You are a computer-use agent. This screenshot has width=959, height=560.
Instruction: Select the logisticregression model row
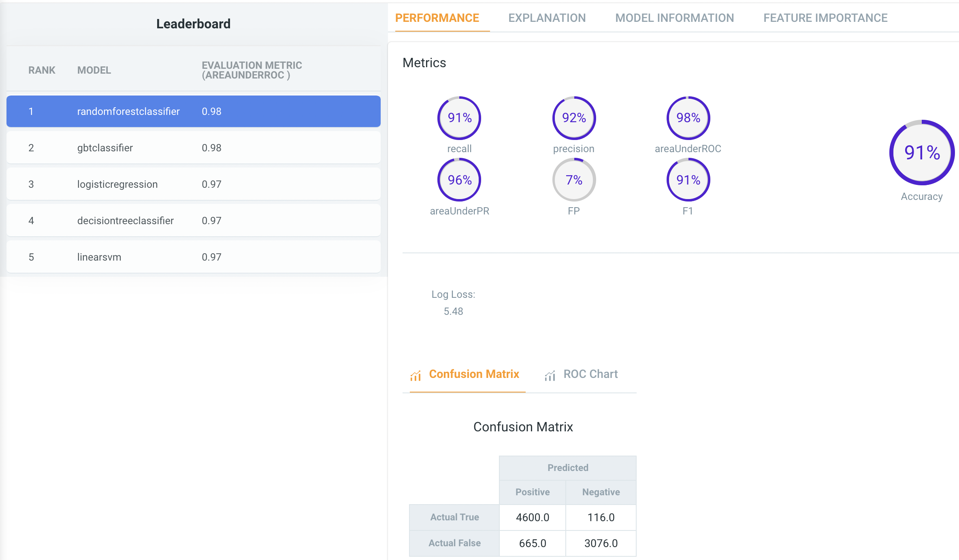coord(193,184)
